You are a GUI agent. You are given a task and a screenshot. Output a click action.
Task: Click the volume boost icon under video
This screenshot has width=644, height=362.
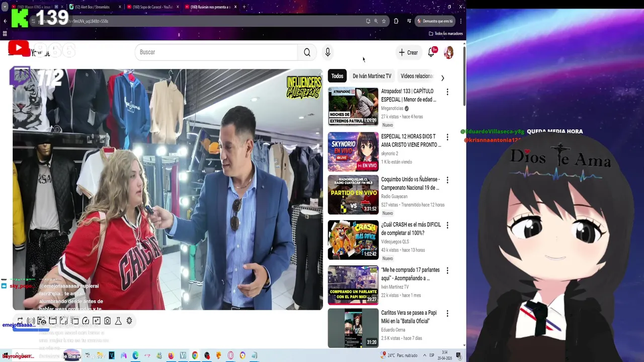[x=31, y=321]
